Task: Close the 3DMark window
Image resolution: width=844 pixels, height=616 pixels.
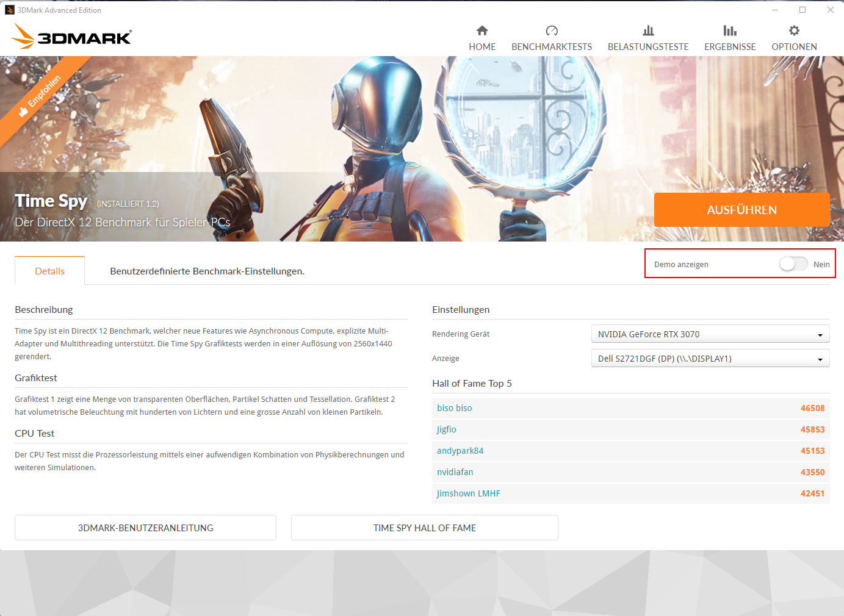Action: [x=831, y=10]
